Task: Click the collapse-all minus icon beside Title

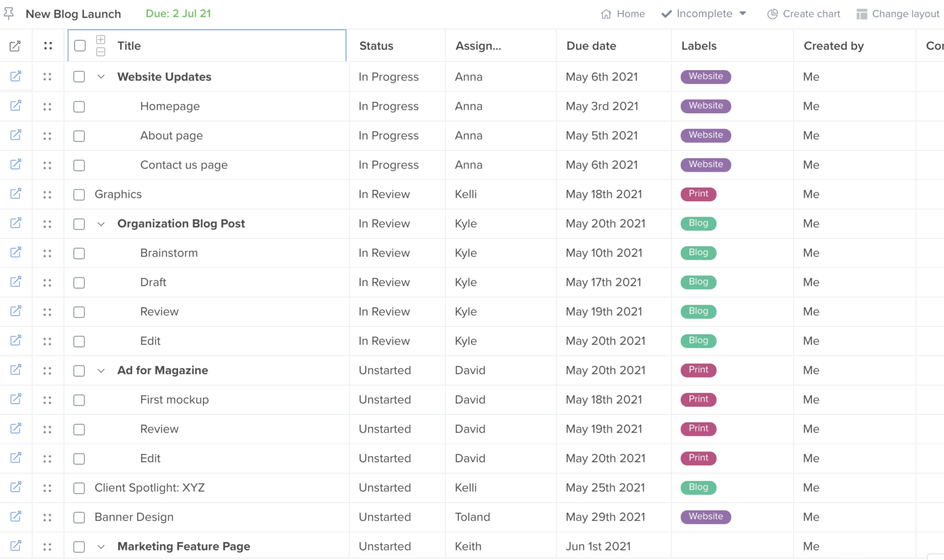Action: [x=101, y=52]
